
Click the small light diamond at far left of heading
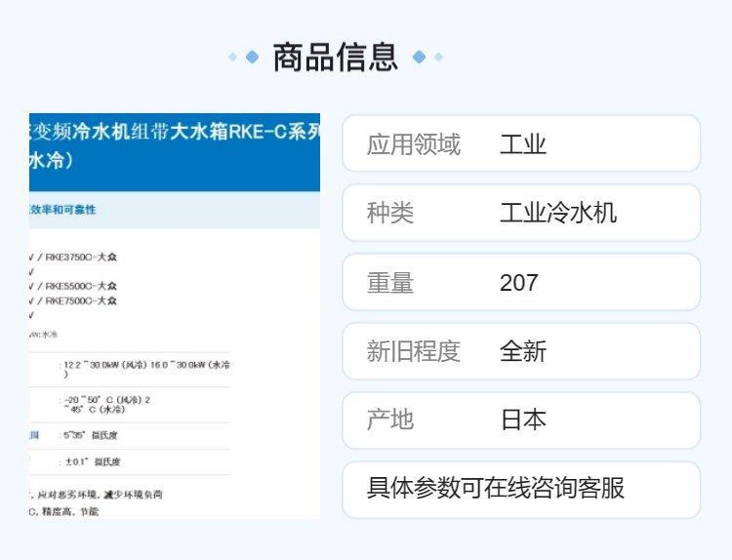tap(232, 57)
